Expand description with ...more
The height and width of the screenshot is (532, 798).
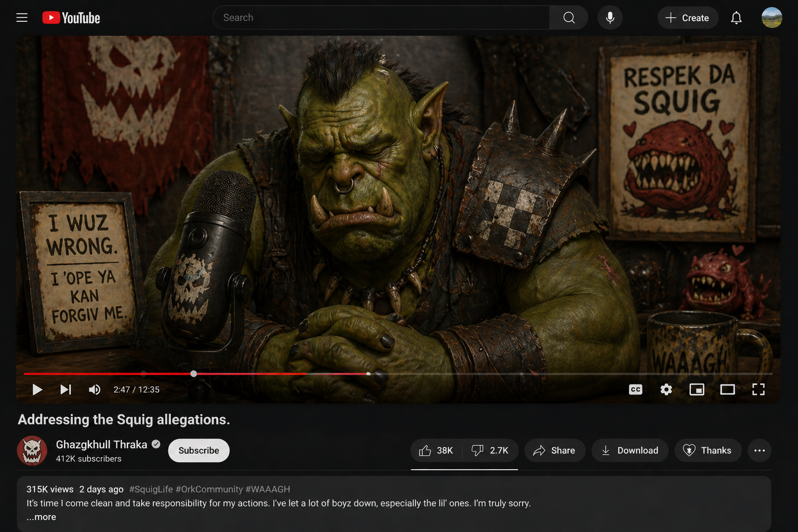pyautogui.click(x=42, y=517)
